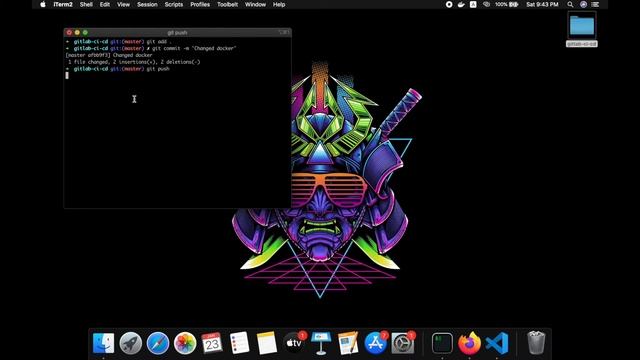Open Finder from the dock
The height and width of the screenshot is (360, 640).
(103, 343)
